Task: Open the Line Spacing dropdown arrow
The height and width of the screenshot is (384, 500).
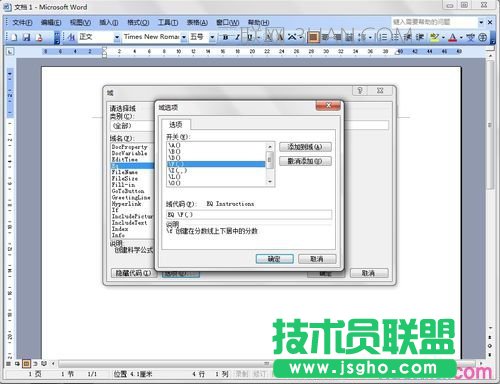Action: pyautogui.click(x=370, y=37)
